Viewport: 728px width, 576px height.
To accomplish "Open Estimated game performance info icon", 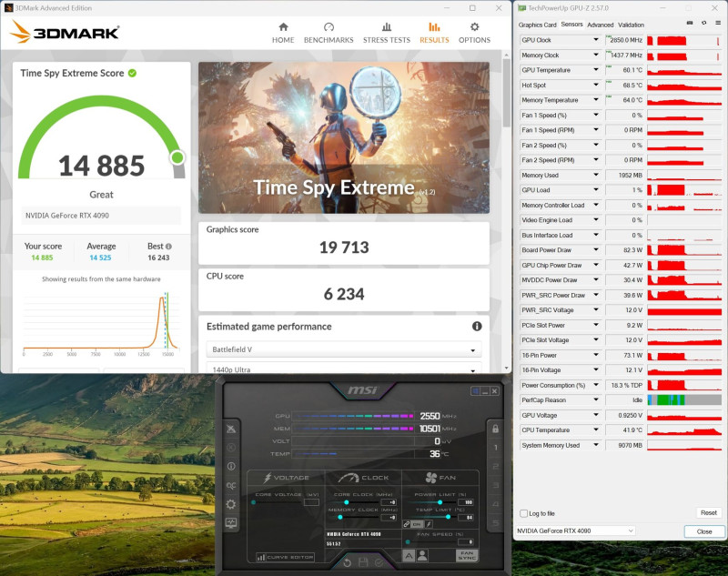I will (477, 327).
